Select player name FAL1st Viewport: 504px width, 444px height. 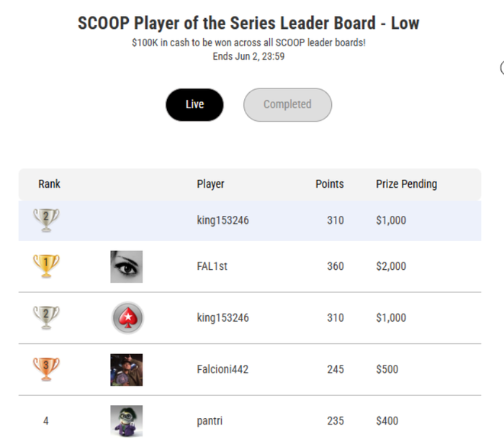212,266
